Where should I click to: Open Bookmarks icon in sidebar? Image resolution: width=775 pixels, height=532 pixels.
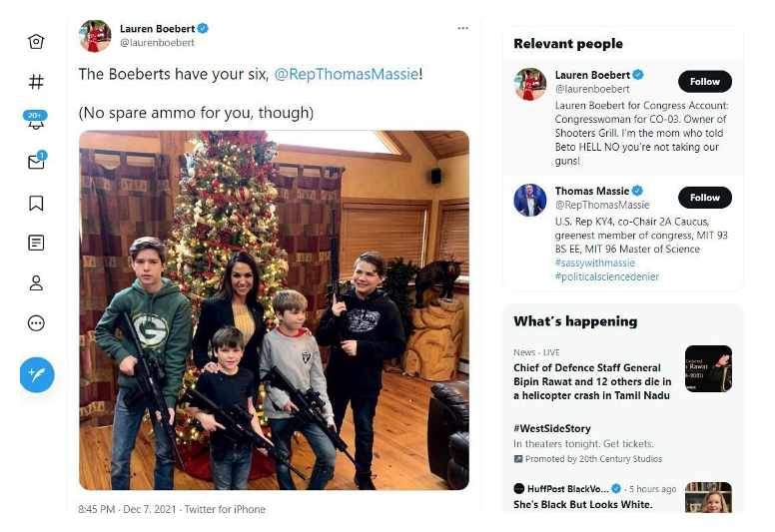pyautogui.click(x=36, y=203)
